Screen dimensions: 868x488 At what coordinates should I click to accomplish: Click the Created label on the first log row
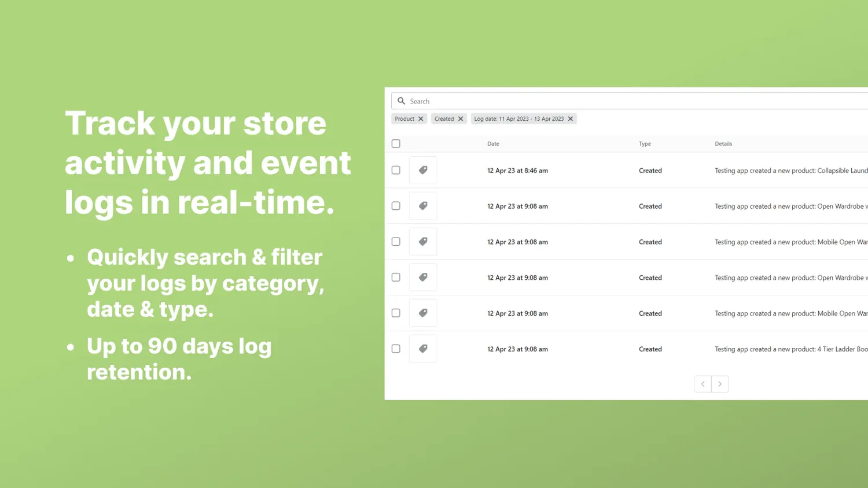[650, 170]
